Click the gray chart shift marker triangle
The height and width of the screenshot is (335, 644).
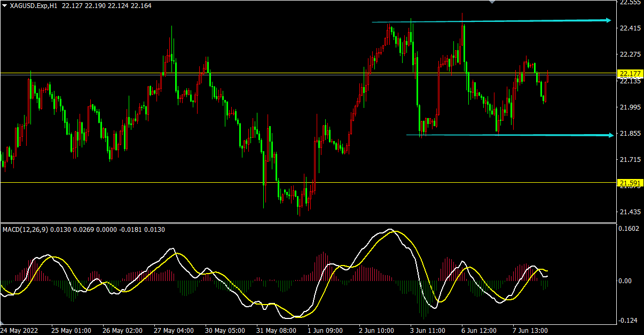[492, 2]
